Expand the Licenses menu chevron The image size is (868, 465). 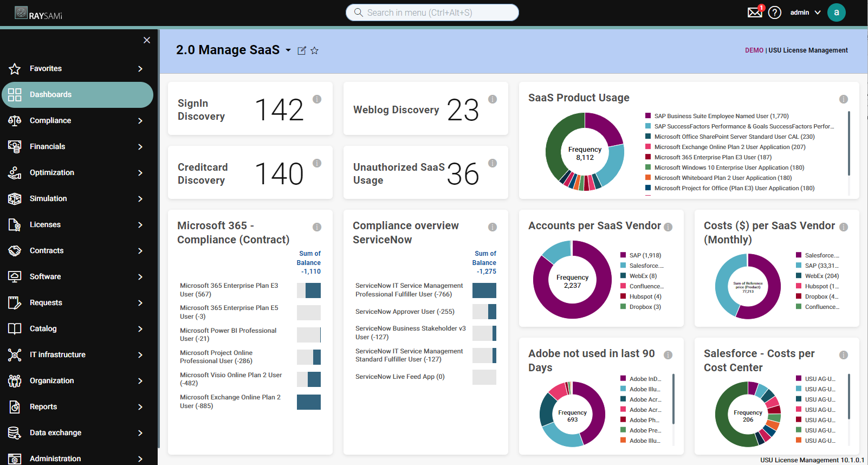coord(140,225)
